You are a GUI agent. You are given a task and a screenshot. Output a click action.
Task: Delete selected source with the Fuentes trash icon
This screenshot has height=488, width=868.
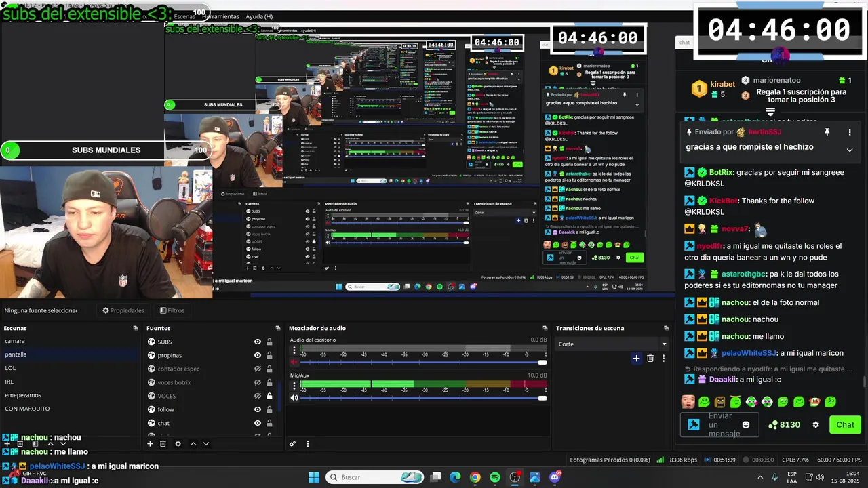[x=163, y=444]
